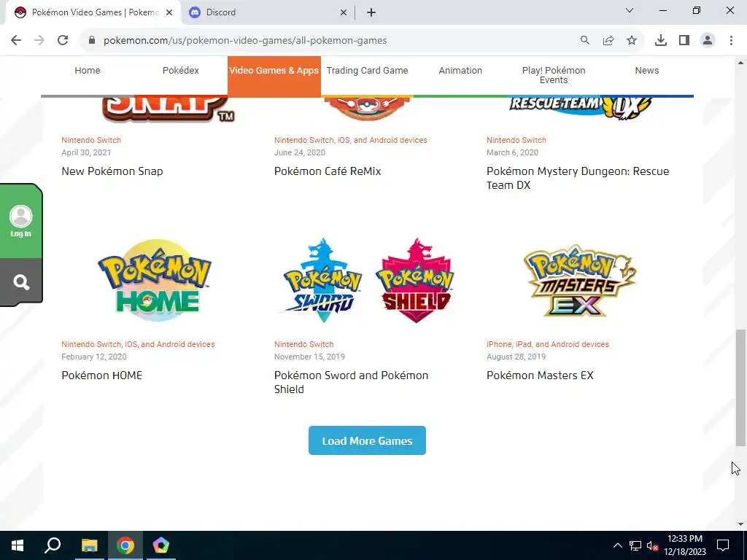Click the muted volume tray icon
The width and height of the screenshot is (747, 560).
[653, 545]
